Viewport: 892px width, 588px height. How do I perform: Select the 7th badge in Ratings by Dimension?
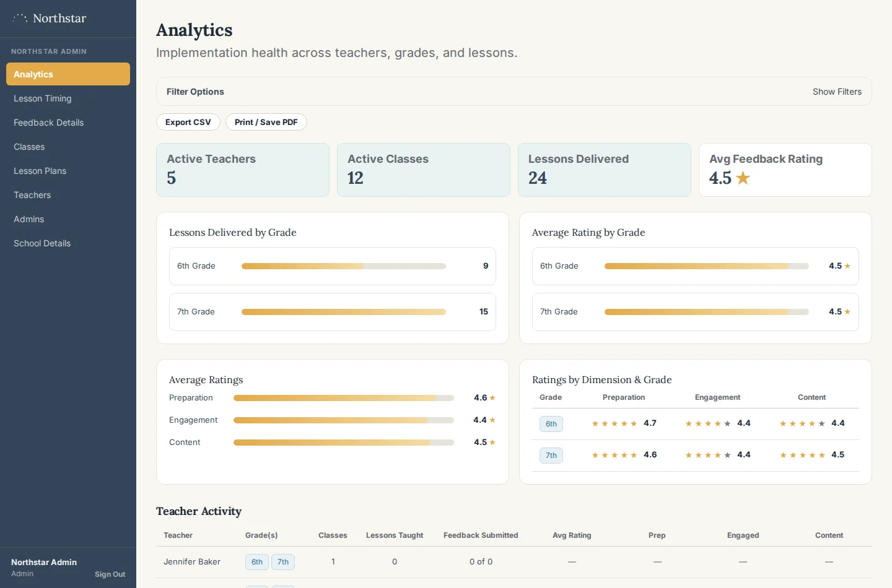[551, 456]
